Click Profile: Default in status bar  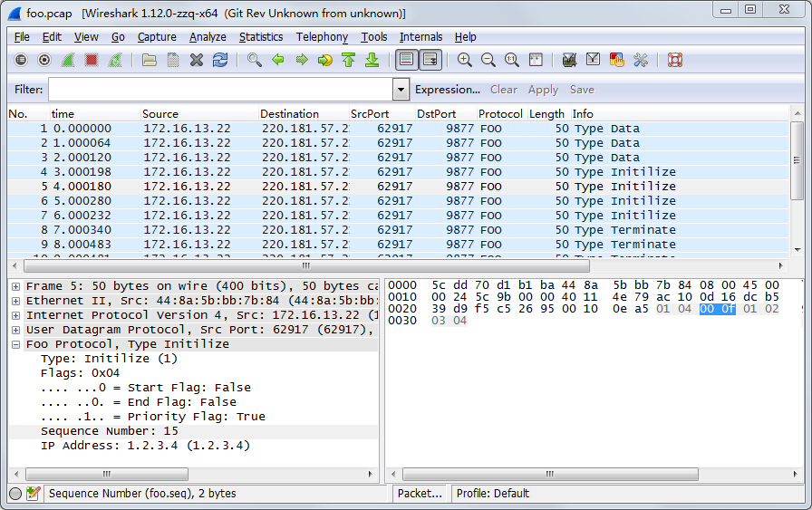(x=493, y=494)
